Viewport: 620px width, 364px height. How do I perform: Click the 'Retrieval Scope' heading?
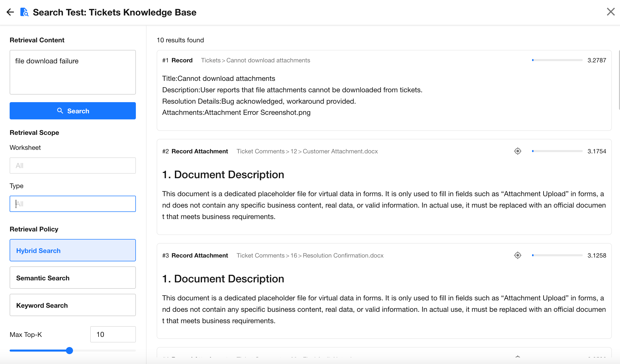[34, 133]
